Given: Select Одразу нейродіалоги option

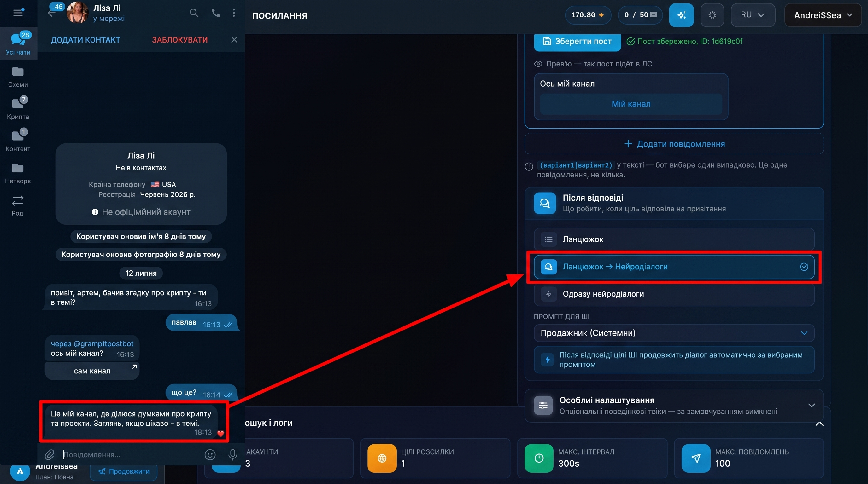Looking at the screenshot, I should click(x=674, y=294).
